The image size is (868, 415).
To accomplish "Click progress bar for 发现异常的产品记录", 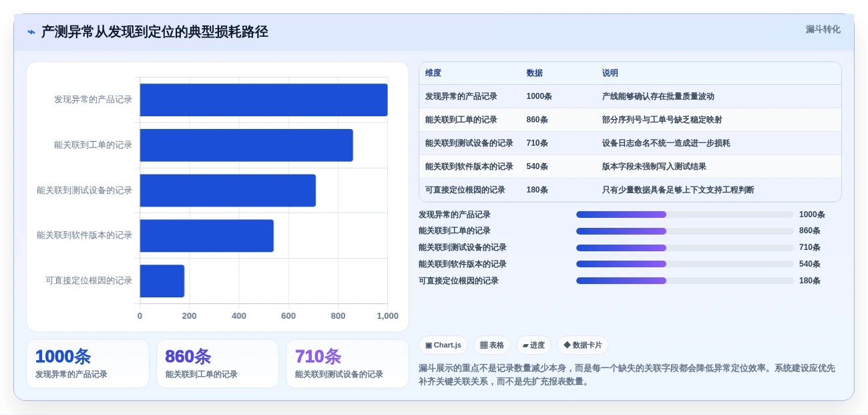I will [x=685, y=215].
